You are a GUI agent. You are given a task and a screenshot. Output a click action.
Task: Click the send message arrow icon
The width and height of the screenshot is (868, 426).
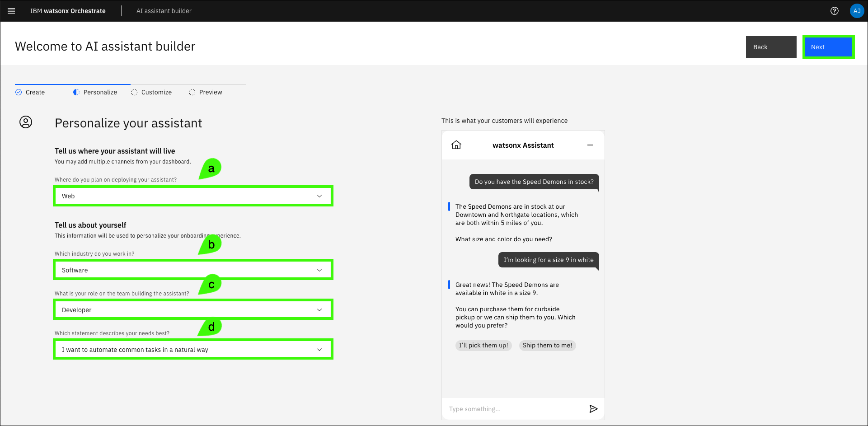pyautogui.click(x=593, y=409)
